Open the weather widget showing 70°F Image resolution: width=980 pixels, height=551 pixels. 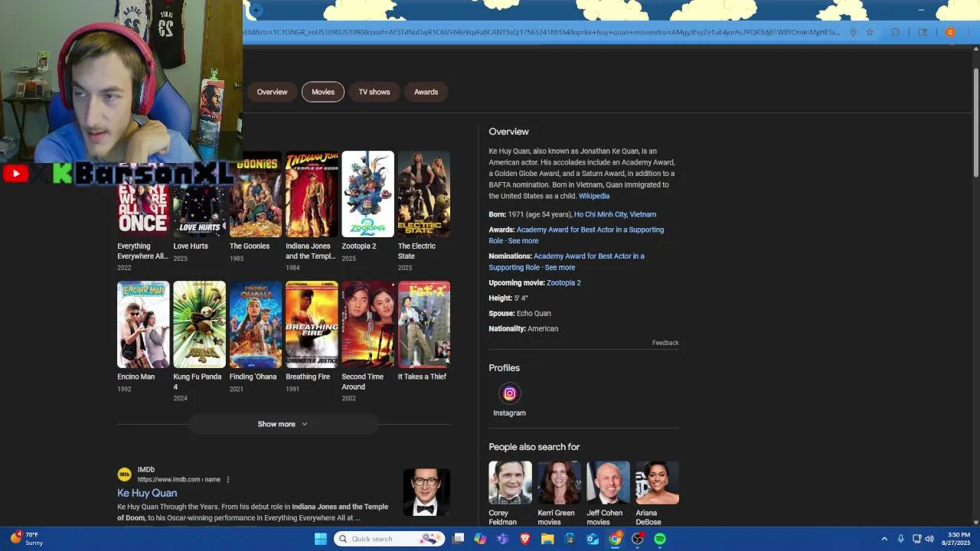click(27, 539)
